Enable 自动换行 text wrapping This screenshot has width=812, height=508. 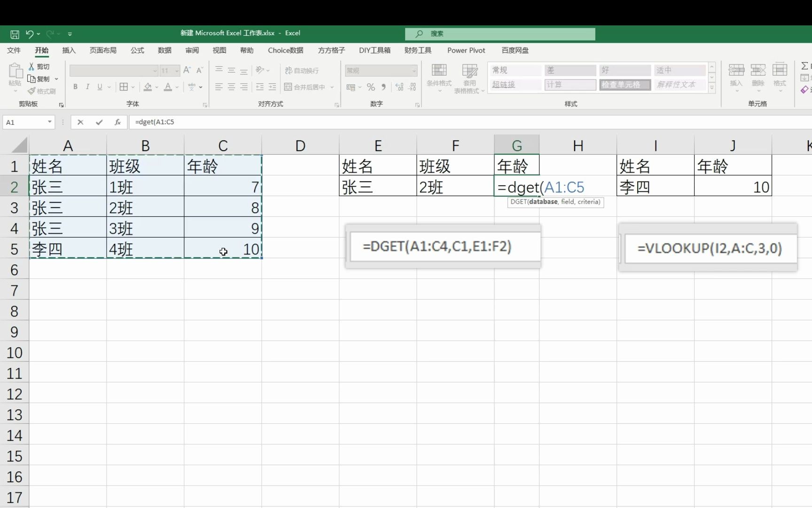pos(301,70)
